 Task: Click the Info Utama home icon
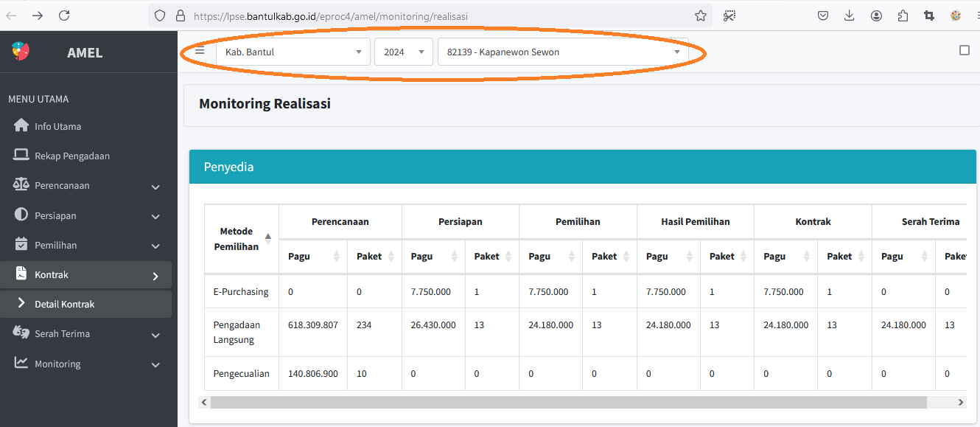[x=21, y=126]
